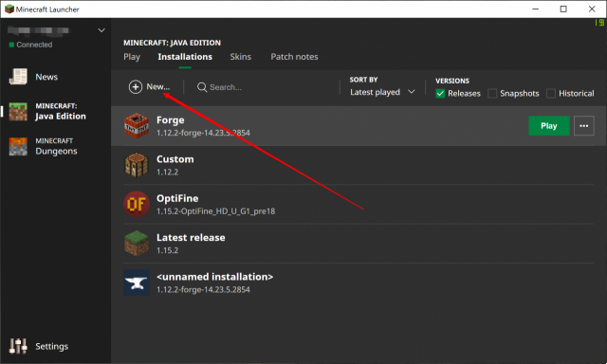
Task: Switch to the Play tab
Action: point(132,57)
